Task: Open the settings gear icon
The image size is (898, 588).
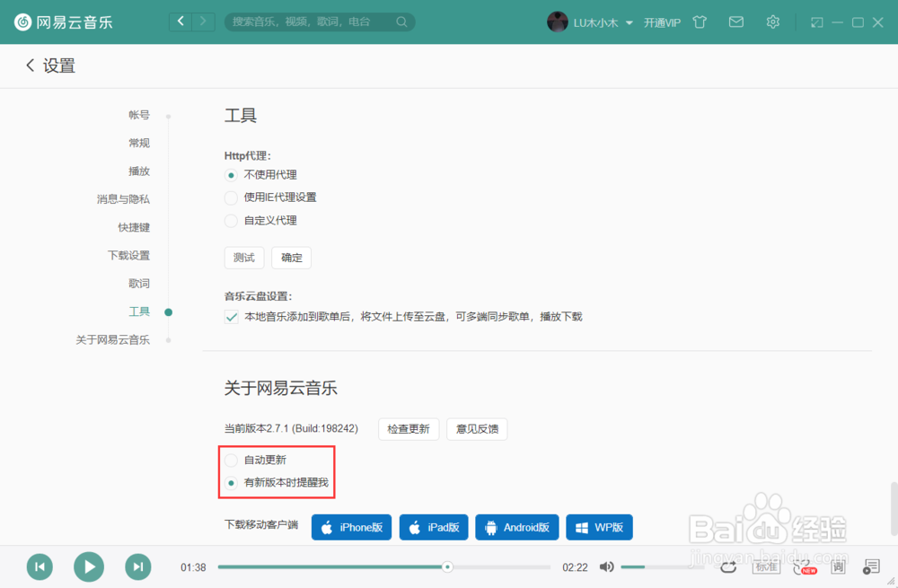Action: click(x=772, y=22)
